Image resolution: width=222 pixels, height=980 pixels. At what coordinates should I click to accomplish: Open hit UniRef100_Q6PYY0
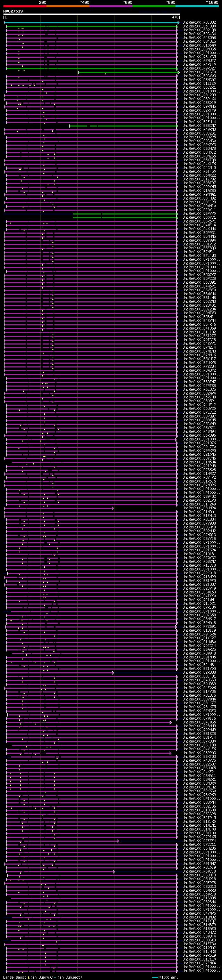[x=199, y=214]
